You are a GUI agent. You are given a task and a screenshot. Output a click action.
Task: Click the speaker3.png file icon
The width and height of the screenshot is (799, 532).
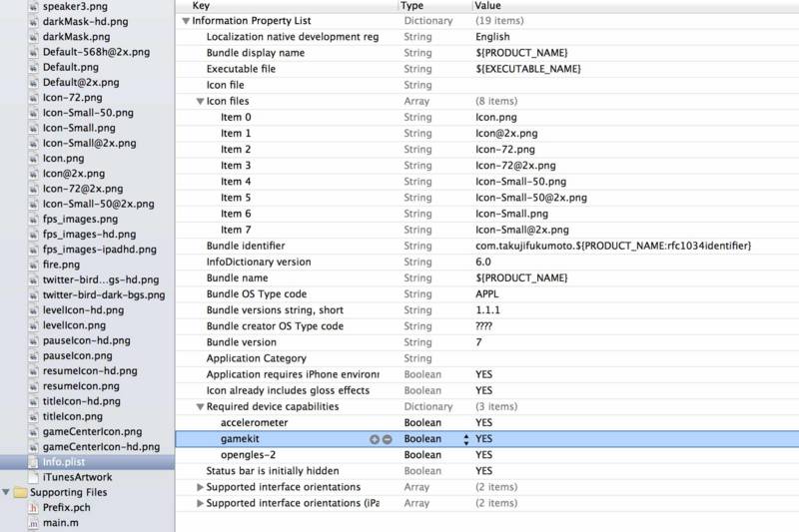click(33, 7)
